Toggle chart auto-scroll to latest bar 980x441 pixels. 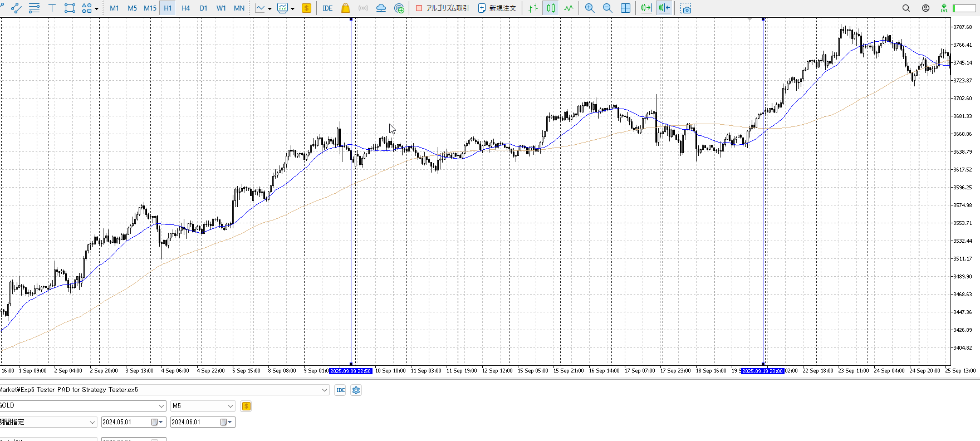(x=646, y=8)
